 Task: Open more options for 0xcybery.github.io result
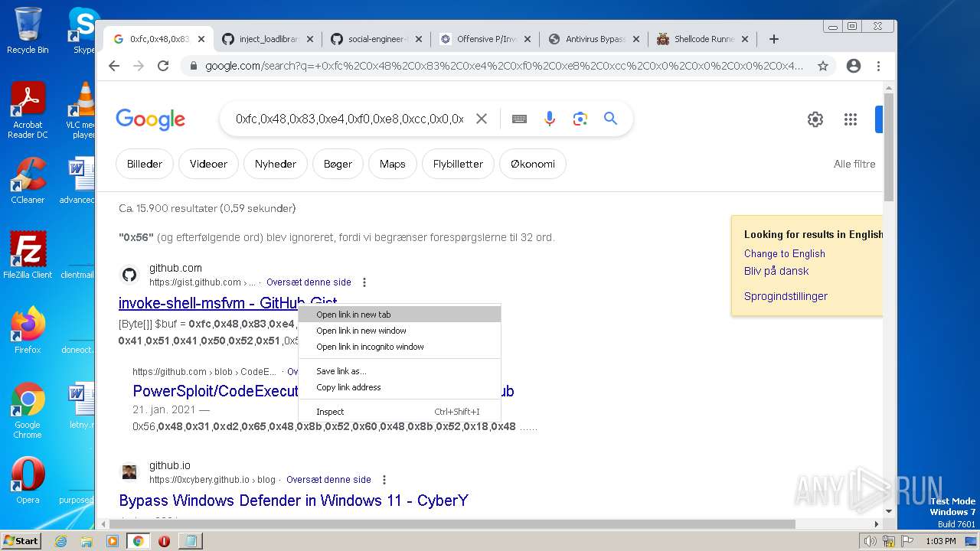[384, 480]
